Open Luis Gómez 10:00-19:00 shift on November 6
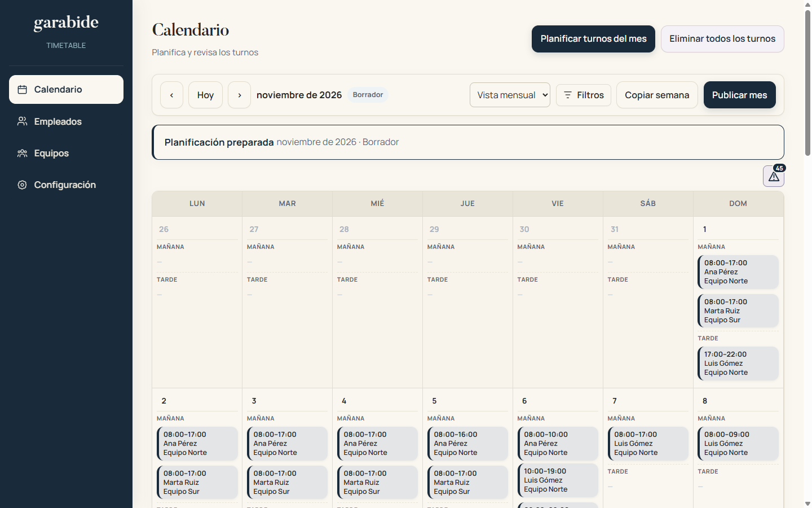The image size is (812, 508). (558, 480)
